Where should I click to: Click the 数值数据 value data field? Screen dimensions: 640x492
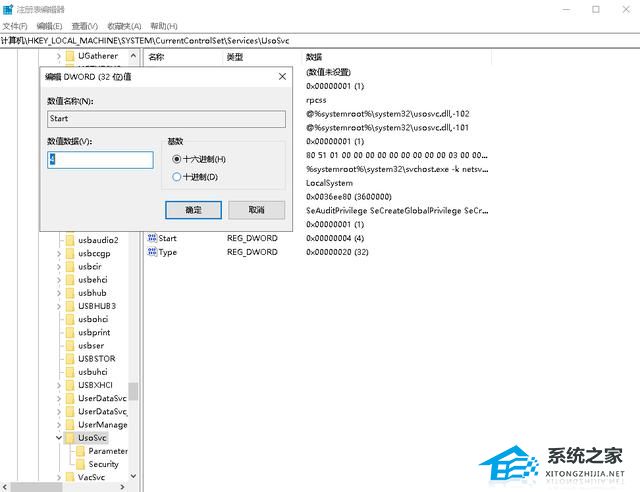(x=100, y=160)
